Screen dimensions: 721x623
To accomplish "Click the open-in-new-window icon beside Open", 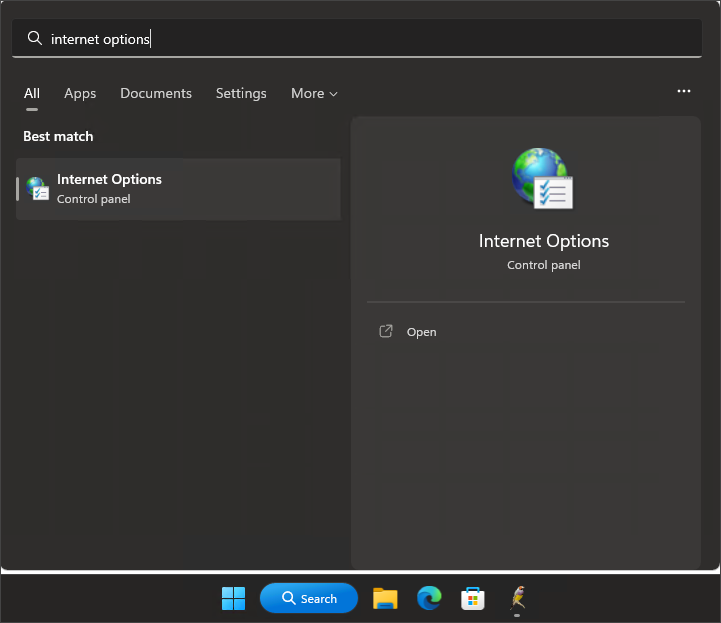I will pos(386,331).
